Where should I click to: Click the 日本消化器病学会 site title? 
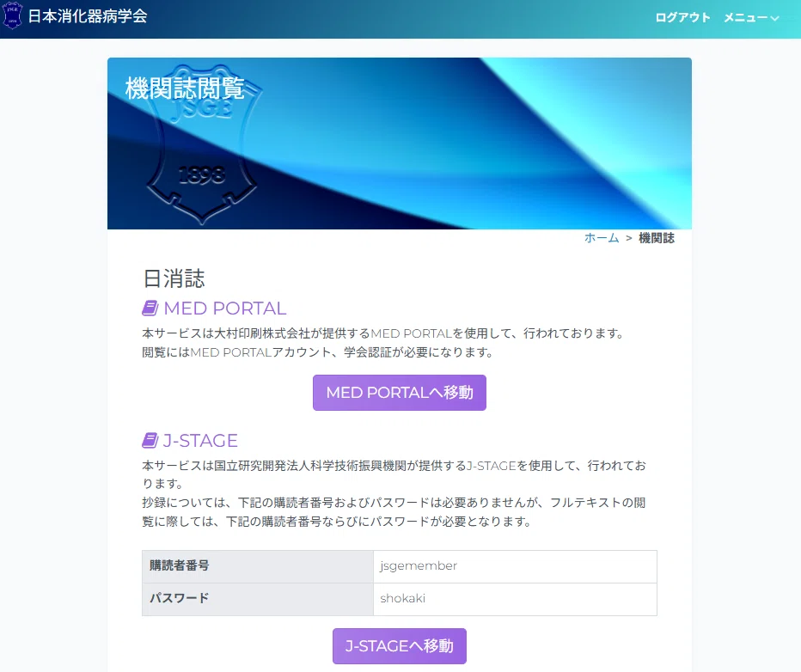[x=88, y=16]
